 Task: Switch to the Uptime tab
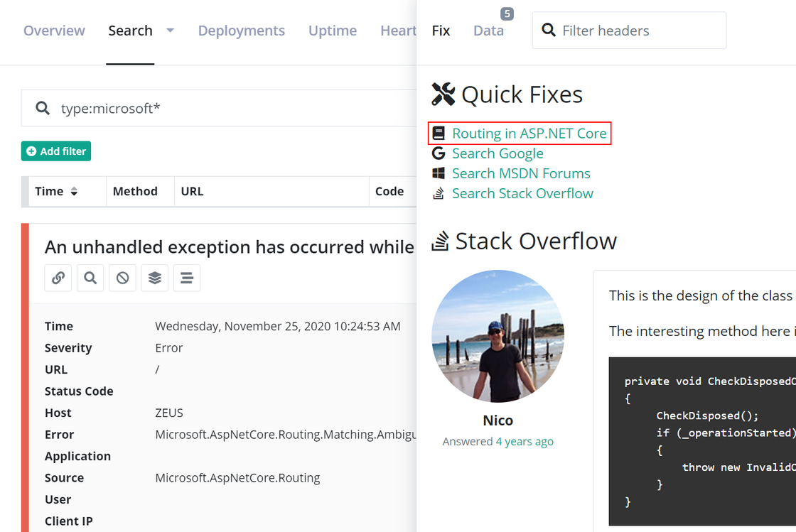[x=333, y=31]
